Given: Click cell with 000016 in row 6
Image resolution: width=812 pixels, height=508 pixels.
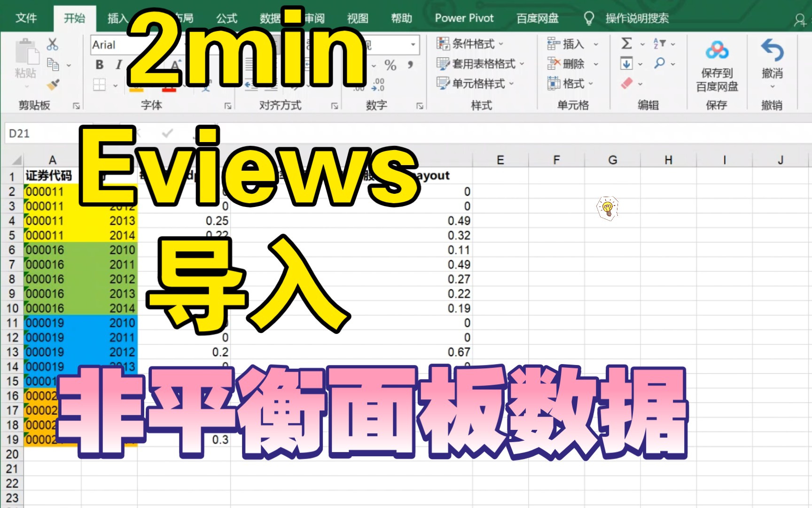Looking at the screenshot, I should (52, 250).
